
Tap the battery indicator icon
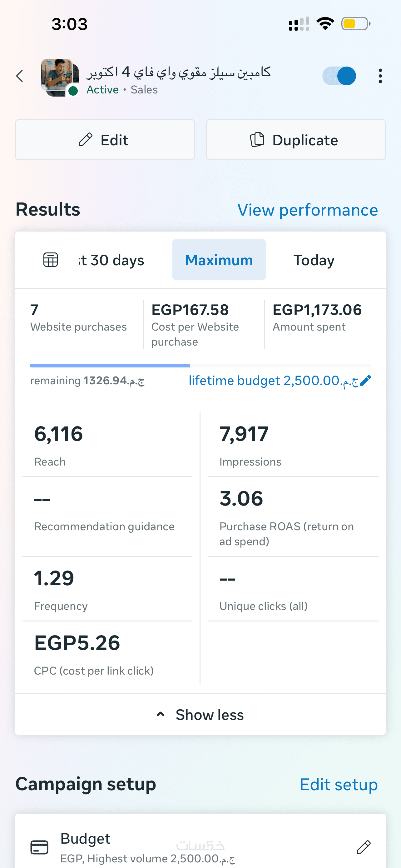(x=355, y=24)
